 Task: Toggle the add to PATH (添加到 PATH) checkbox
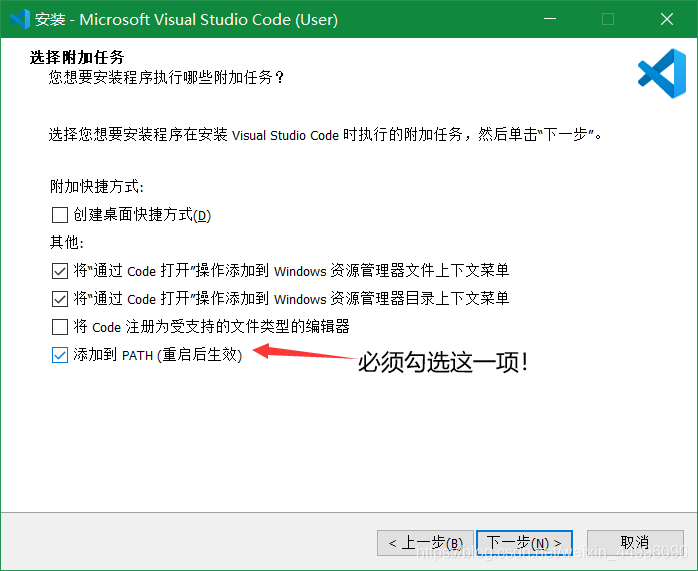[x=60, y=355]
